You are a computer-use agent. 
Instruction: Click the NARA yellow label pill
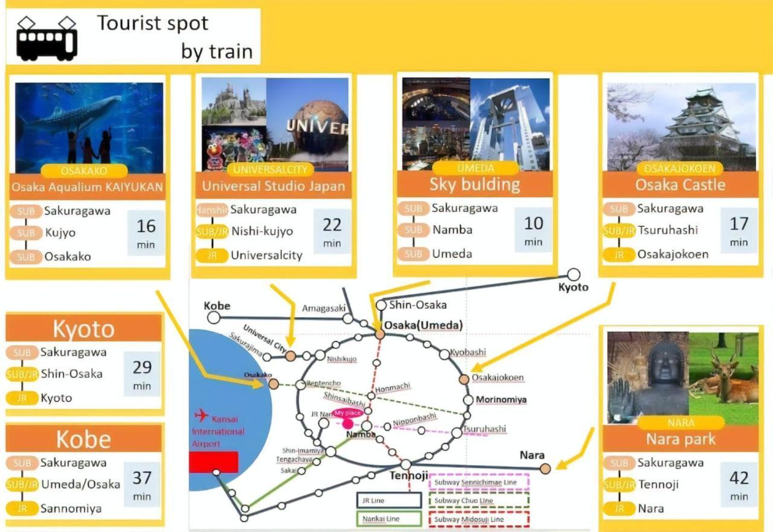(681, 423)
